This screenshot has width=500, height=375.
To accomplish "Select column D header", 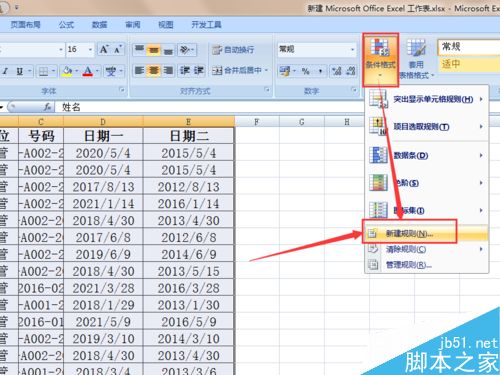I will [103, 121].
